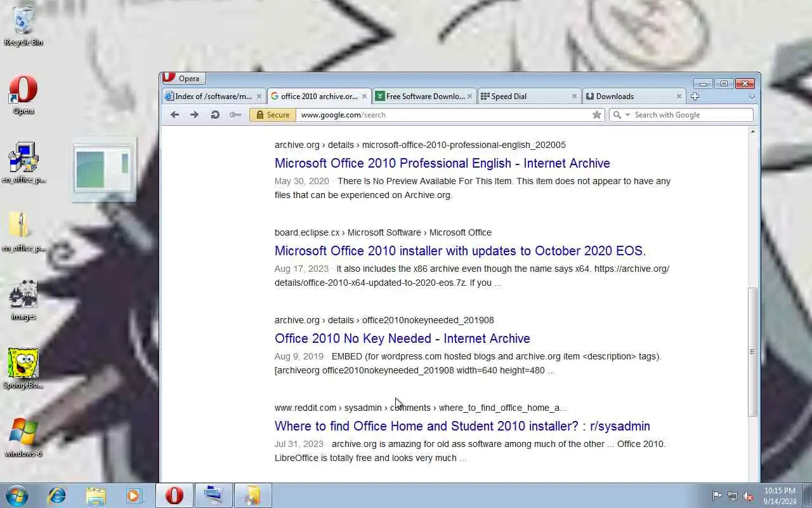Close the Index of /software tab
This screenshot has height=508, width=812.
pyautogui.click(x=259, y=97)
